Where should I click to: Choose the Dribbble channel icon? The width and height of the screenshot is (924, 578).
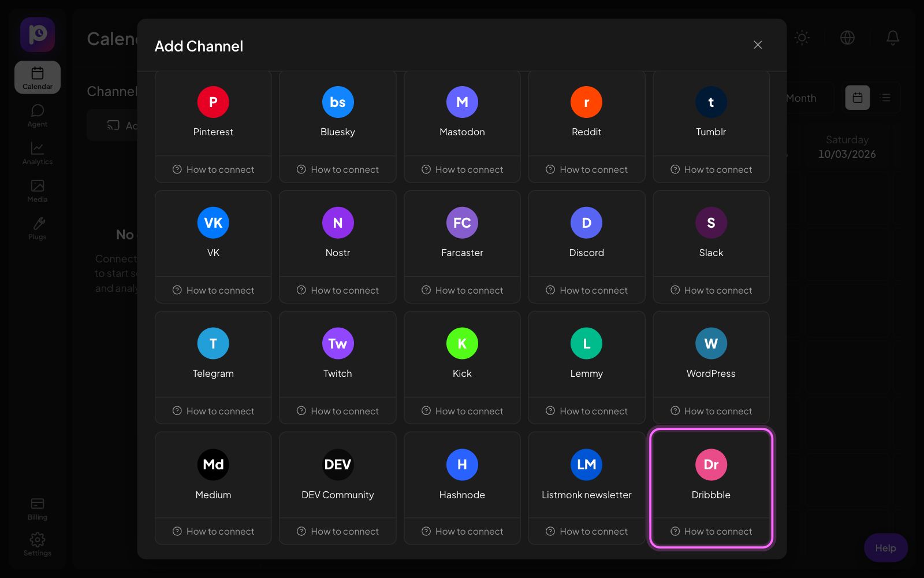click(x=711, y=464)
